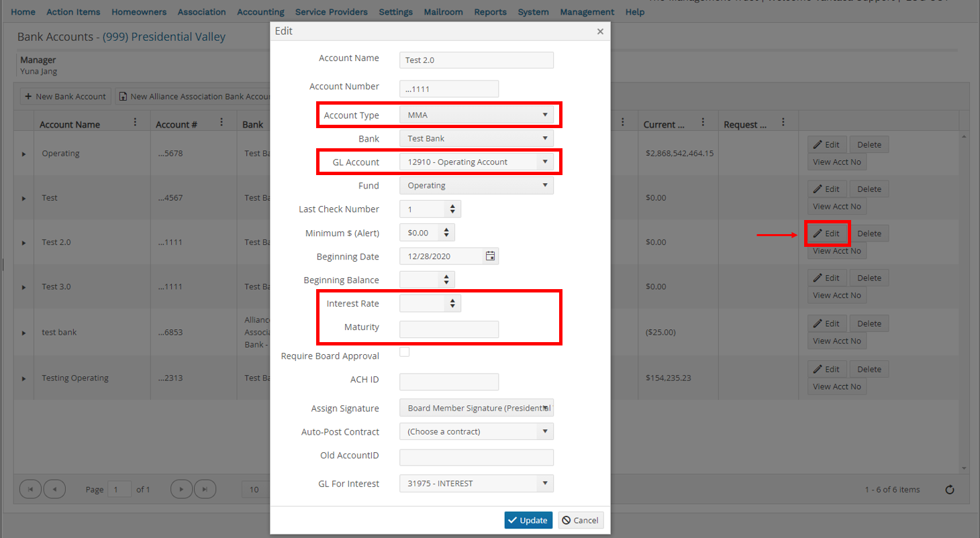Jump to the last page using pagination icon
Screen dimensions: 980x538
coord(205,489)
